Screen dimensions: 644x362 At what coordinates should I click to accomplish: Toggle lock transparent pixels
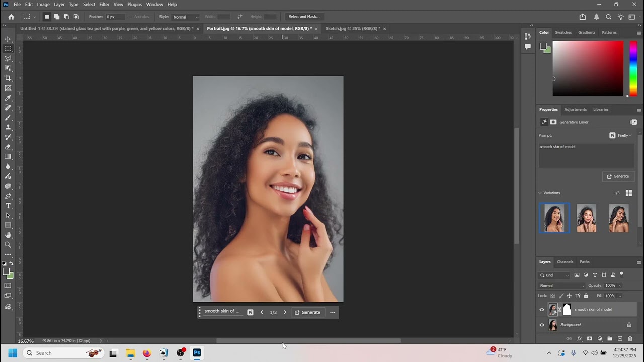point(552,296)
